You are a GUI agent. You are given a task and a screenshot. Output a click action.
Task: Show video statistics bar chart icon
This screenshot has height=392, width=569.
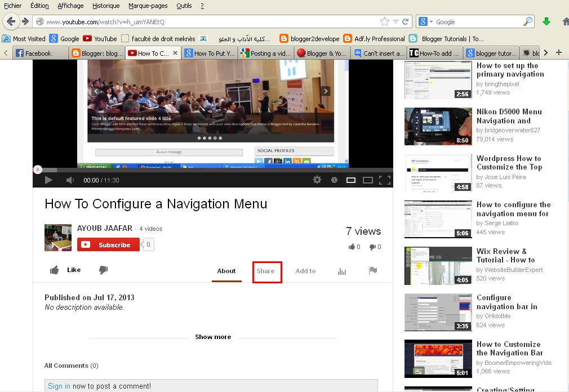tap(342, 271)
